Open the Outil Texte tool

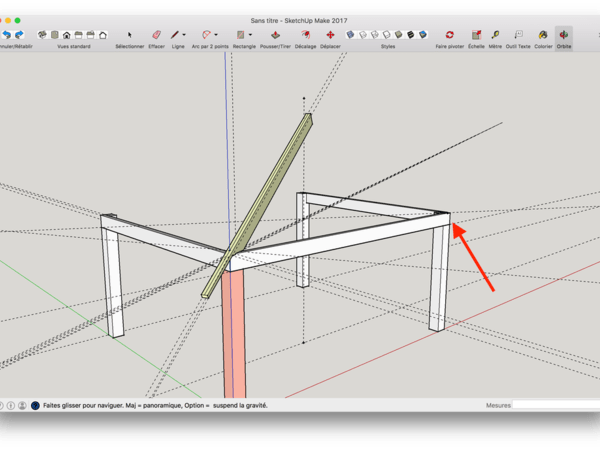pyautogui.click(x=518, y=35)
